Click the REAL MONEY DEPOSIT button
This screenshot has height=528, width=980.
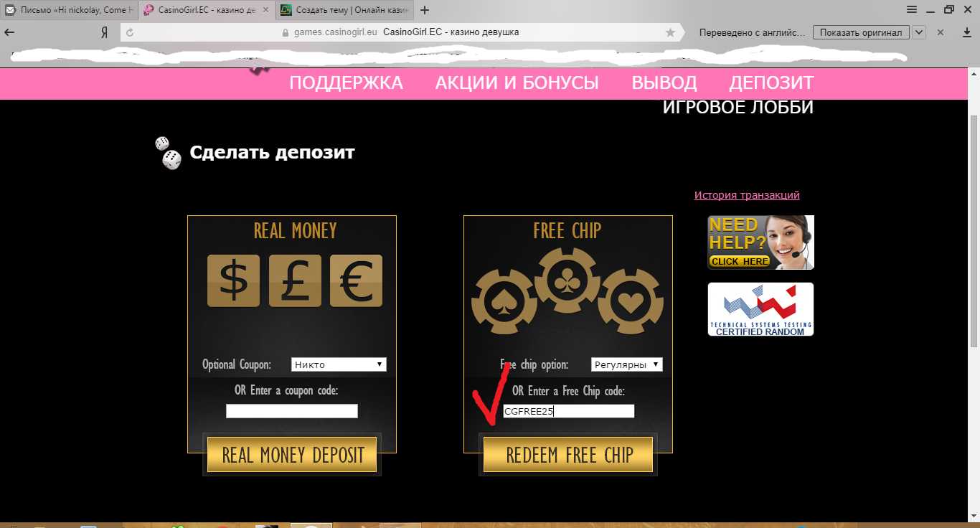[292, 455]
